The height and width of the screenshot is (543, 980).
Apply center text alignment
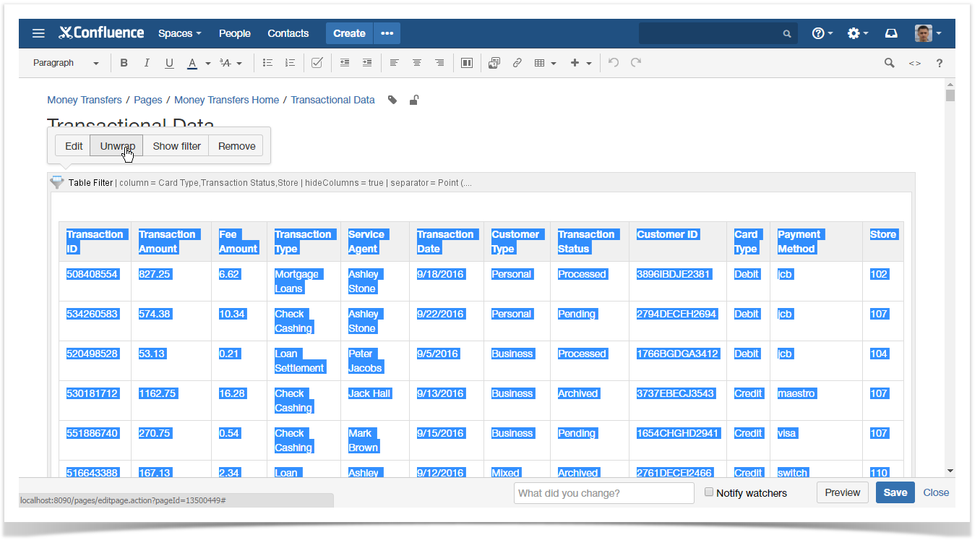417,63
